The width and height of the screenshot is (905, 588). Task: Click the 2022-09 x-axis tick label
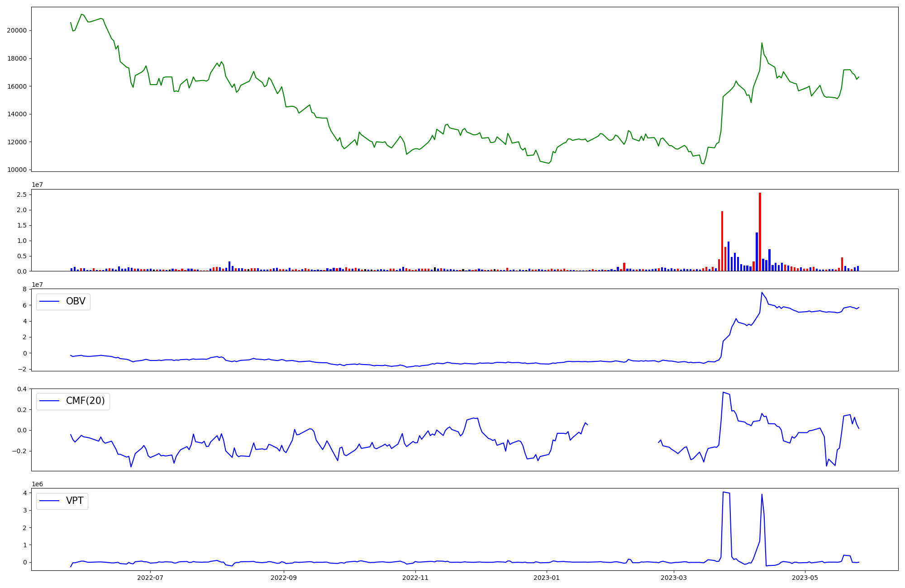coord(284,577)
